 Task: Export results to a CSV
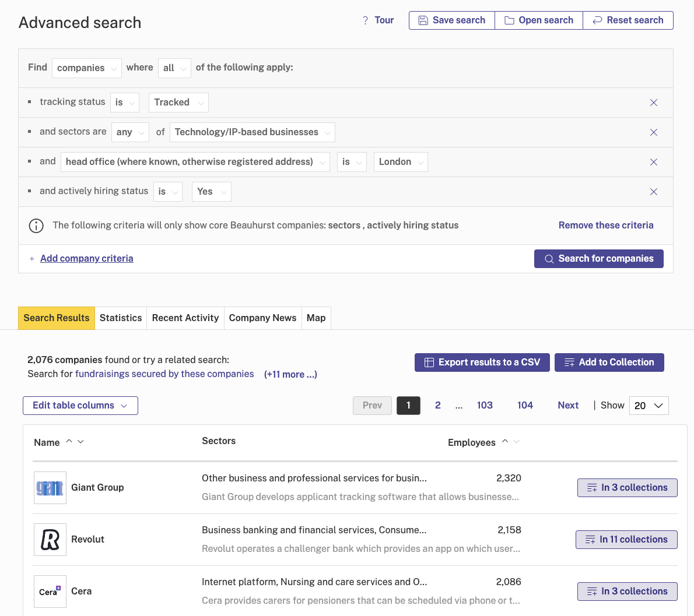482,362
